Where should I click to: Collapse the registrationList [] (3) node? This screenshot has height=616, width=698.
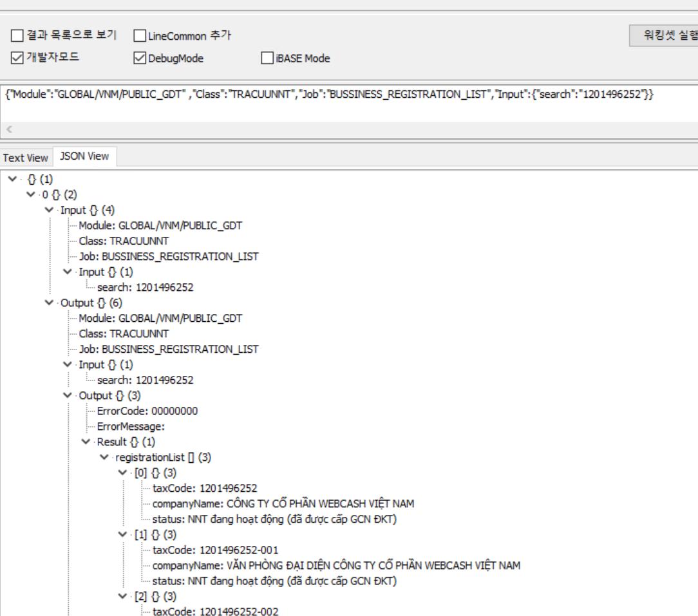tap(104, 457)
